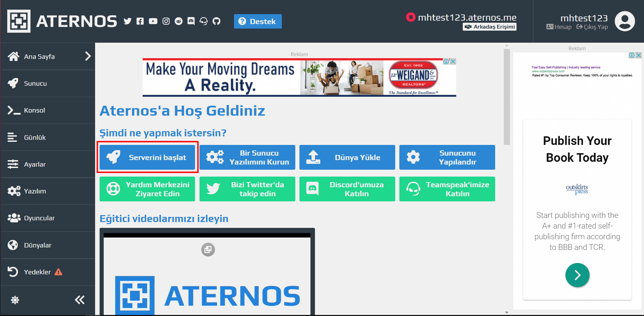
Task: Click the red server offline status icon
Action: point(411,17)
